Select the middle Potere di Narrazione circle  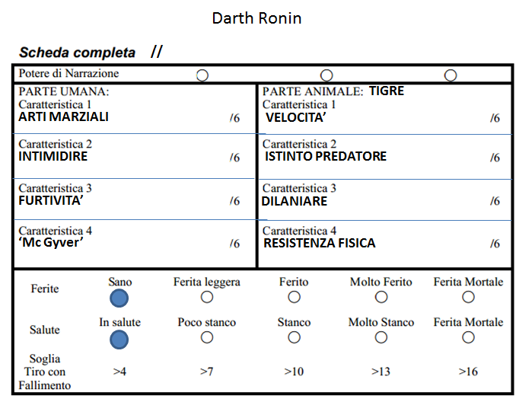point(327,75)
